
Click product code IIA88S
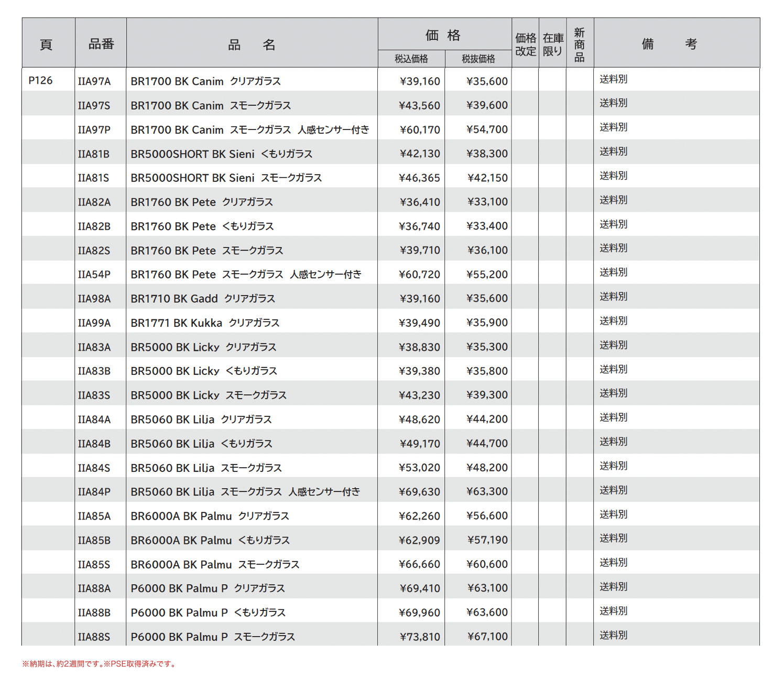pos(94,637)
